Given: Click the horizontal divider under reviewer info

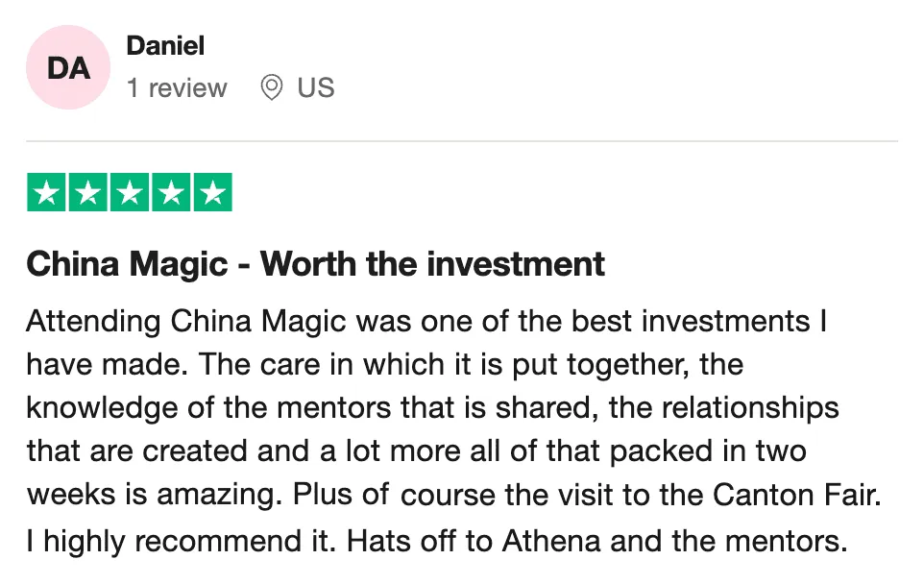Looking at the screenshot, I should [x=461, y=141].
